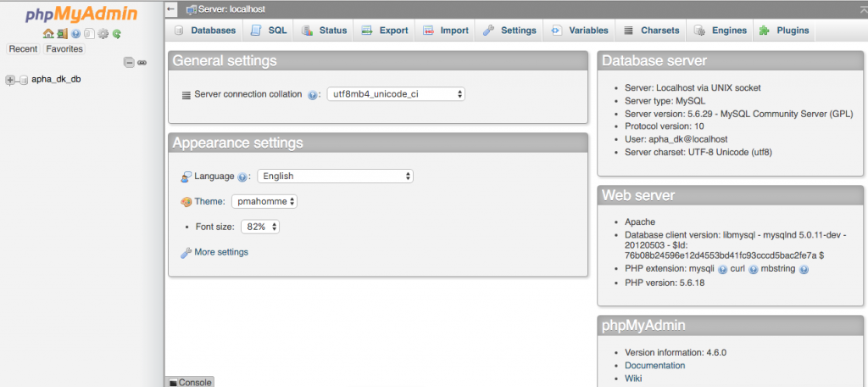Open the Databases tab
Screen dimensions: 868x387
pos(205,31)
